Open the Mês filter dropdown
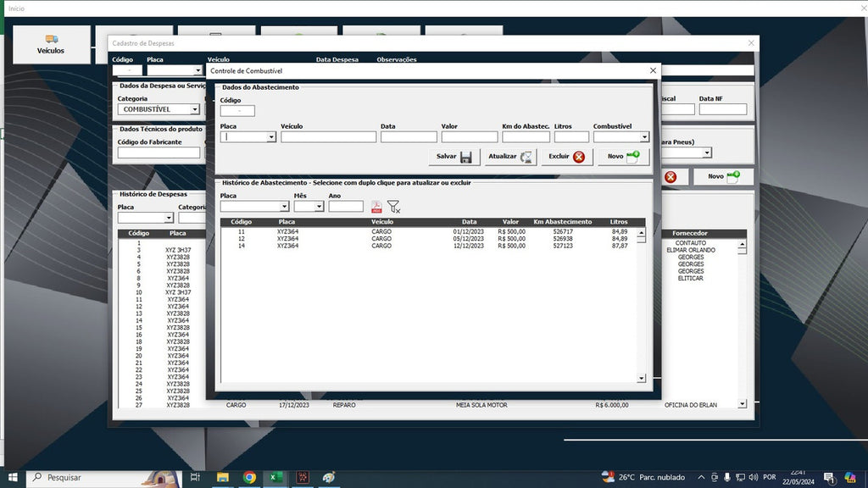This screenshot has width=868, height=488. click(319, 207)
